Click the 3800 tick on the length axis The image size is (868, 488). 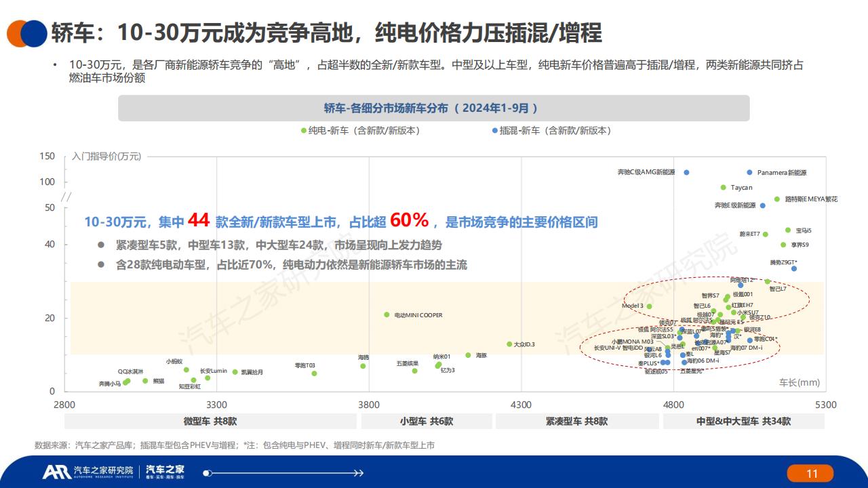369,405
